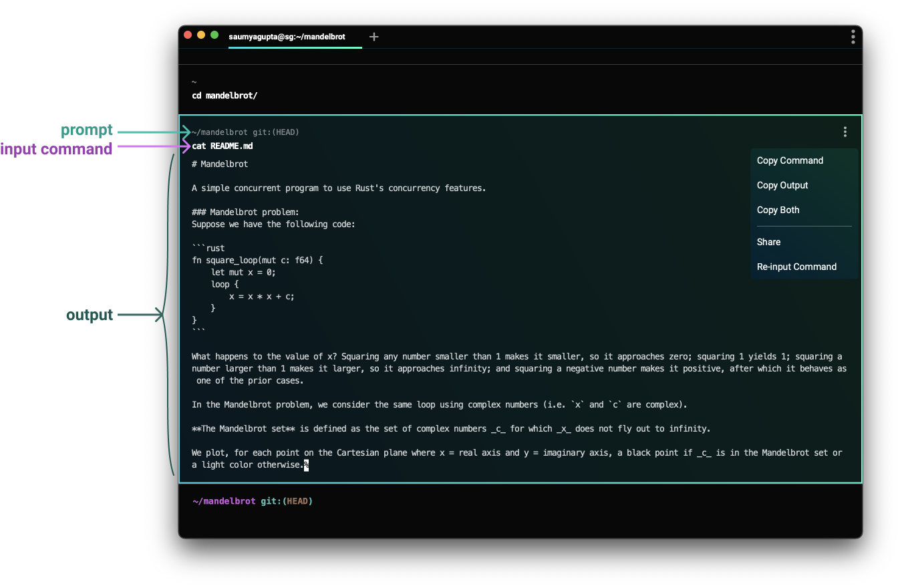This screenshot has height=588, width=900.
Task: Pick Re-input Command from the menu
Action: (796, 267)
